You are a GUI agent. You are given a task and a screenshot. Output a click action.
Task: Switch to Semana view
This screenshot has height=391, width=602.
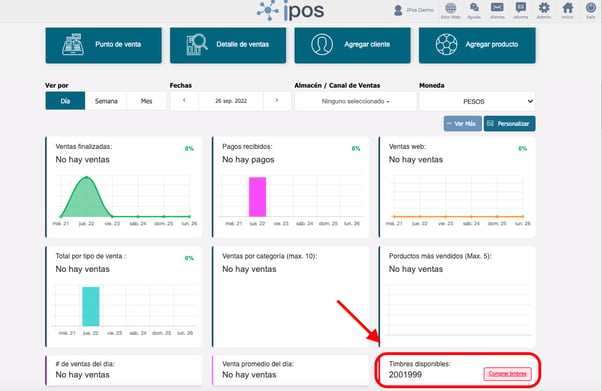click(x=106, y=101)
